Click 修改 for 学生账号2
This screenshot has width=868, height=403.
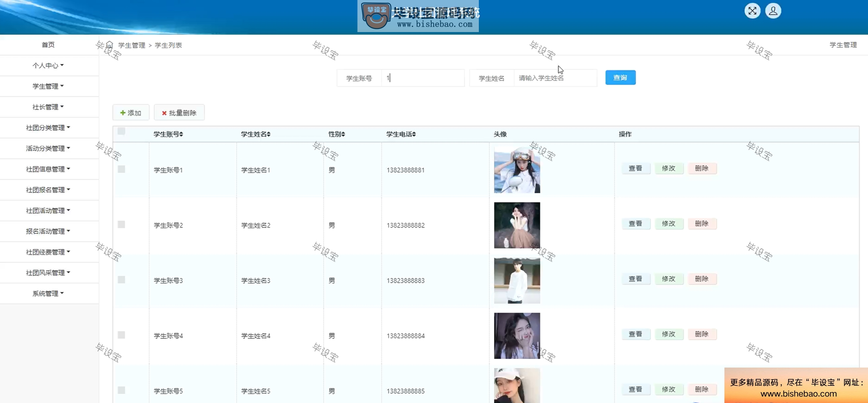click(x=669, y=224)
